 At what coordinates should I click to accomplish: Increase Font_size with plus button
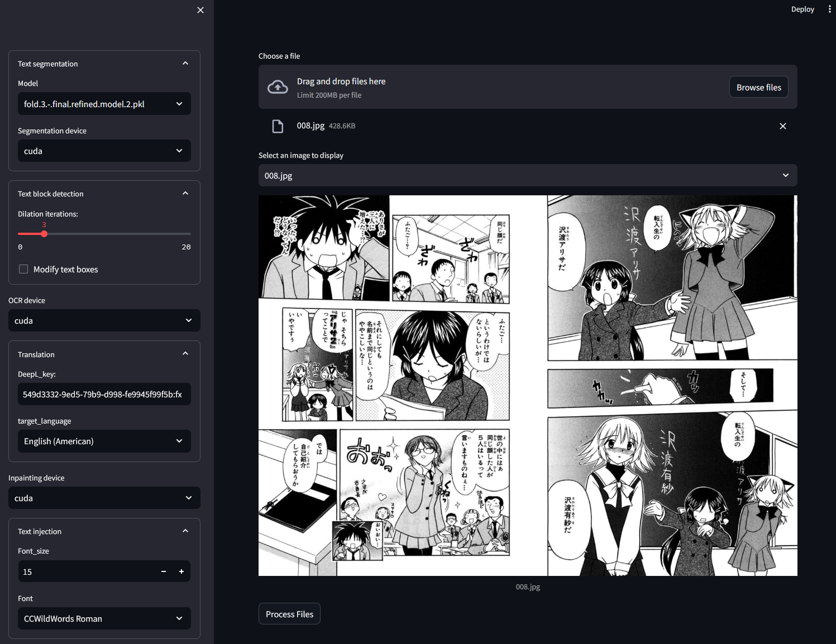[x=181, y=571]
